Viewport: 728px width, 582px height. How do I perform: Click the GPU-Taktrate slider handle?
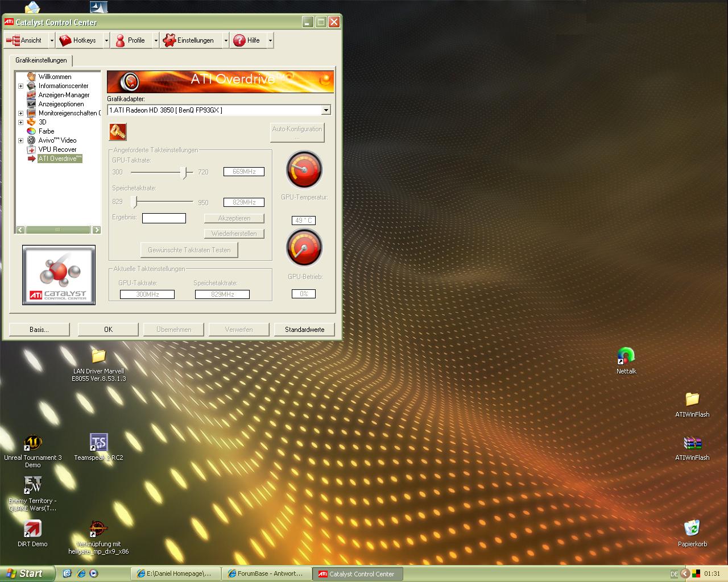tap(184, 172)
